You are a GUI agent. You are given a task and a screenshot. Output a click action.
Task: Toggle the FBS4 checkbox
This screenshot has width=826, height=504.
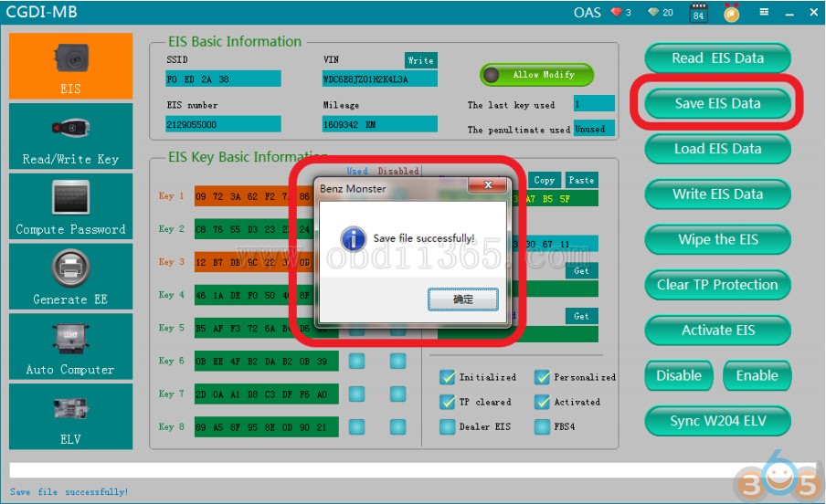tap(542, 426)
